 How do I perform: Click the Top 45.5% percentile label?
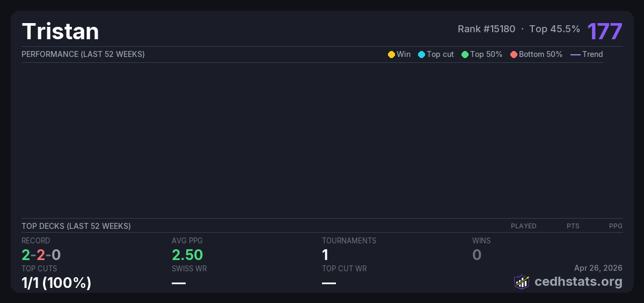pyautogui.click(x=554, y=29)
